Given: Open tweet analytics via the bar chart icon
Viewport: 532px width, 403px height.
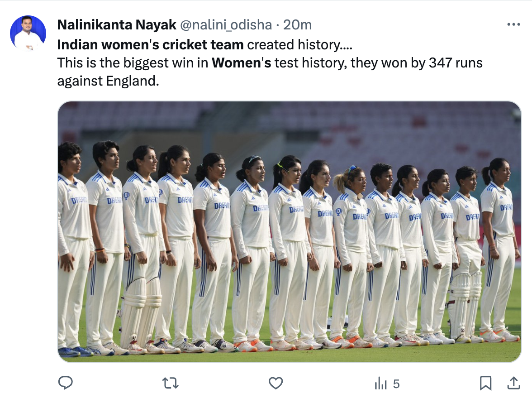Looking at the screenshot, I should 381,384.
